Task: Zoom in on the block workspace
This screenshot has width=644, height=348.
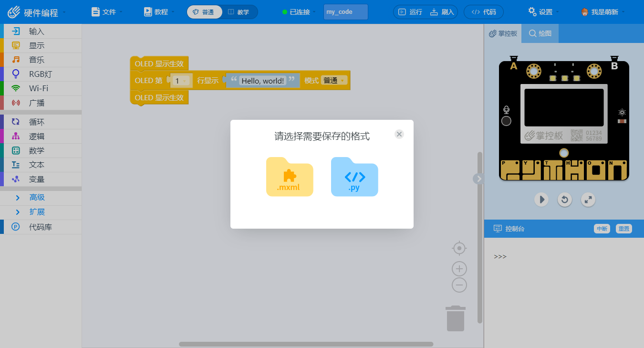Action: coord(459,269)
